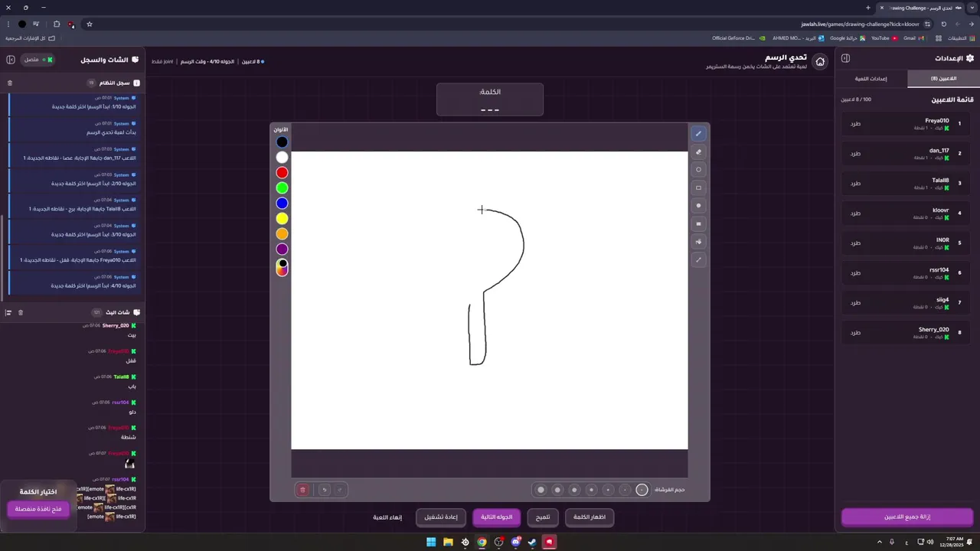Viewport: 980px width, 551px height.
Task: Undo the last drawing stroke
Action: click(x=325, y=490)
